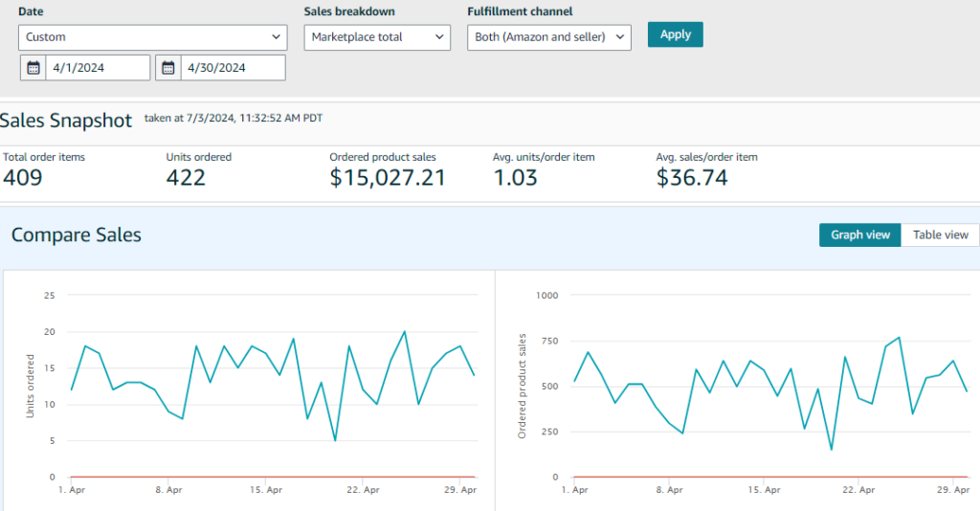Open the Date range dropdown showing Custom

(x=152, y=37)
